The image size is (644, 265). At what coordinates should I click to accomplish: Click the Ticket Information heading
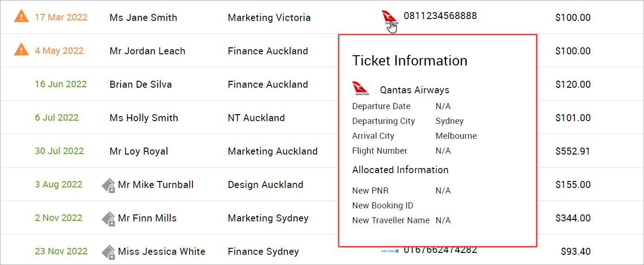click(x=409, y=61)
